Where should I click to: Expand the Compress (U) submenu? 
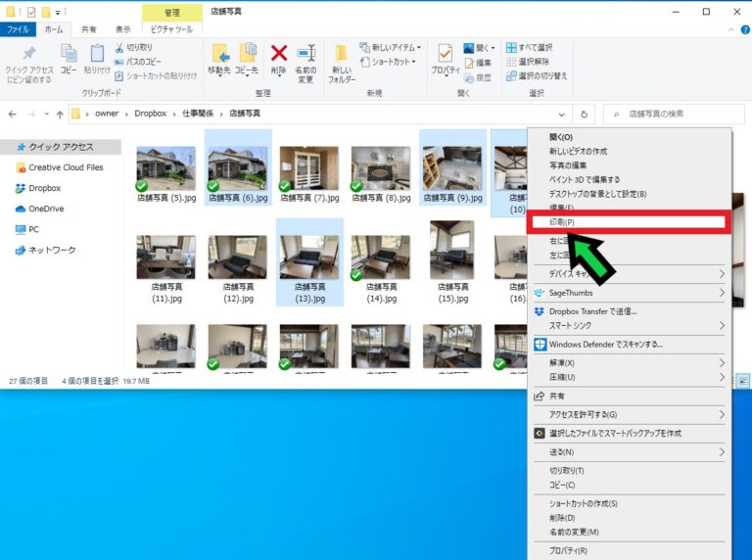tap(629, 377)
